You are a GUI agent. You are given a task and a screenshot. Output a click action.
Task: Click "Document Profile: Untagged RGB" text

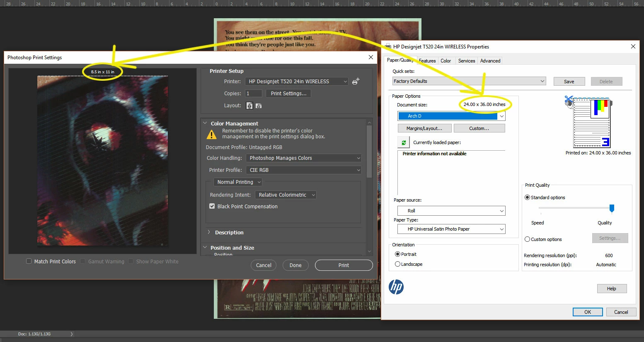(x=244, y=147)
